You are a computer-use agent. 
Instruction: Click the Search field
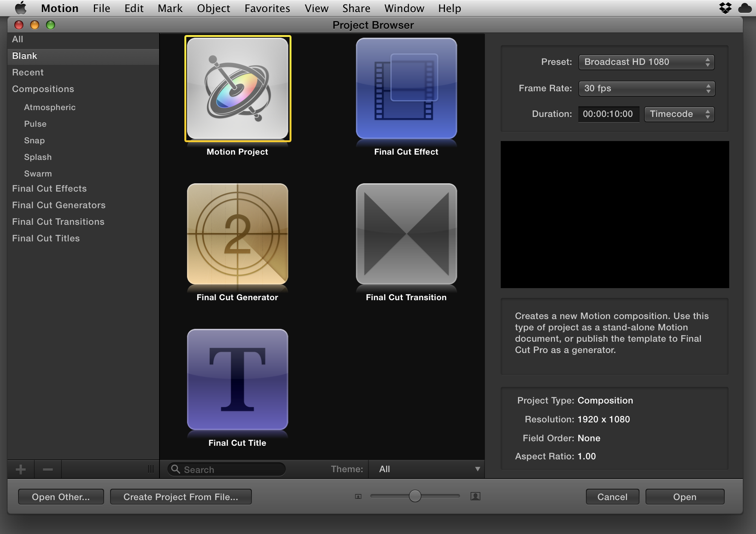227,469
